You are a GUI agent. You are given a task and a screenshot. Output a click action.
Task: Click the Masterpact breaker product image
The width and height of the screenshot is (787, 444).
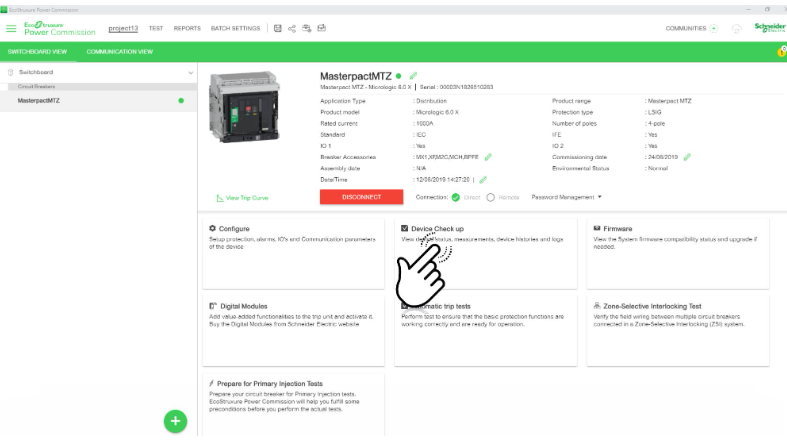(x=244, y=107)
